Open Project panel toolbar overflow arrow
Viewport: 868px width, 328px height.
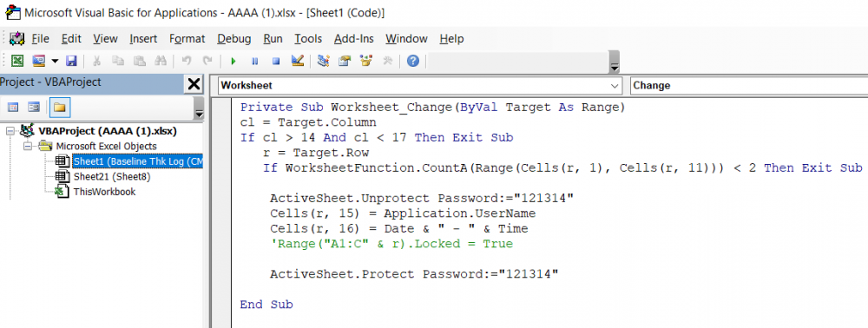coord(200,108)
